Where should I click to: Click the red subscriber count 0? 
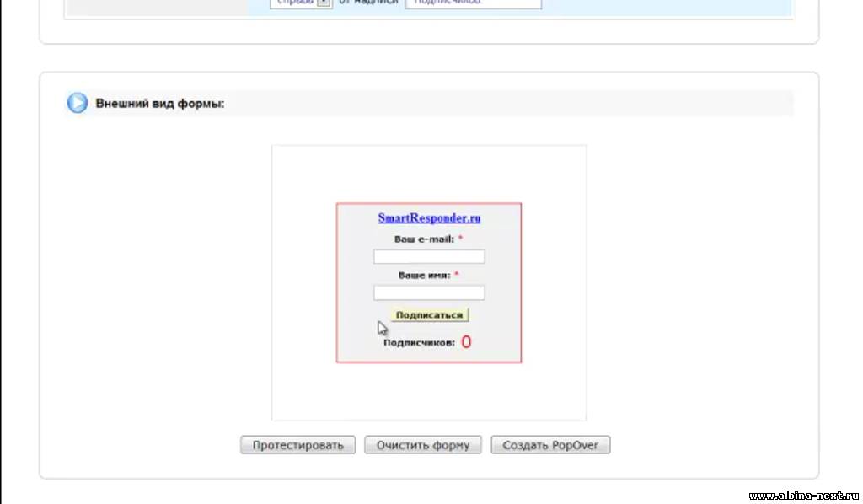click(x=466, y=342)
